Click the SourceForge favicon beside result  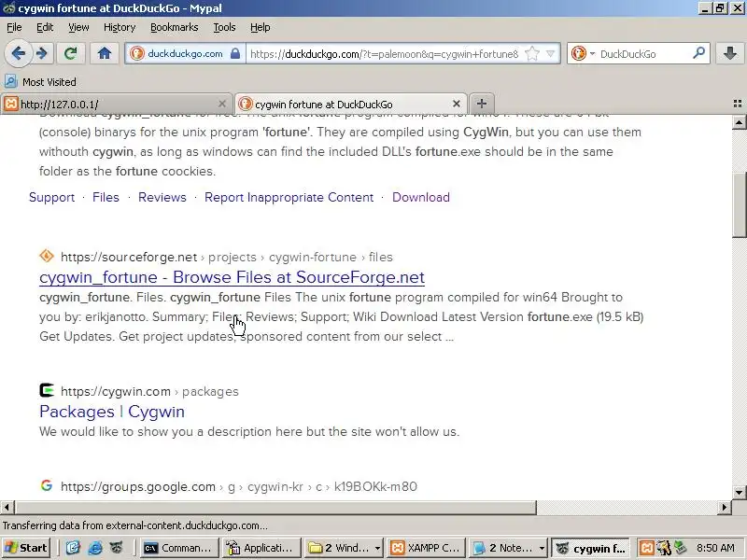(x=47, y=256)
